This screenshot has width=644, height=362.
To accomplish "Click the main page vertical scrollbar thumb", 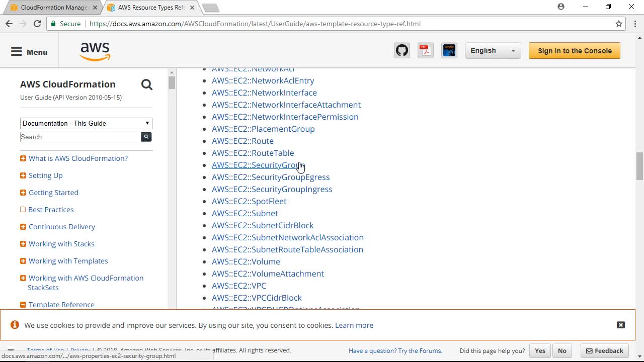I will tap(639, 166).
